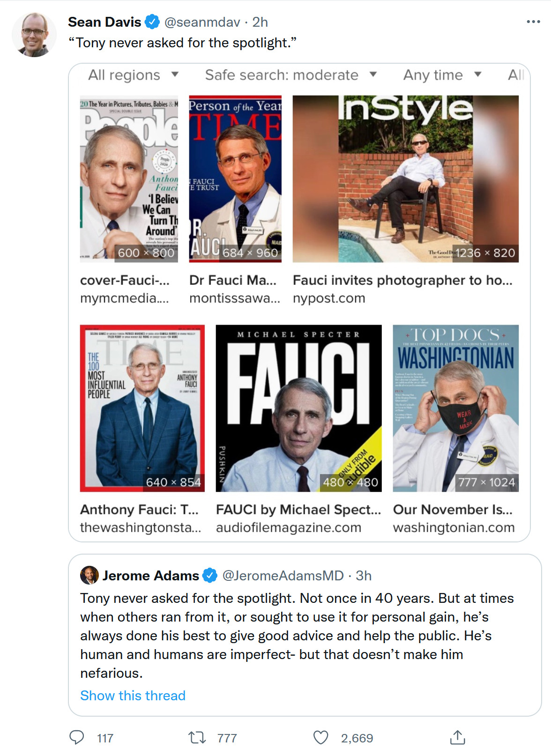Click the share upload icon

pyautogui.click(x=457, y=738)
